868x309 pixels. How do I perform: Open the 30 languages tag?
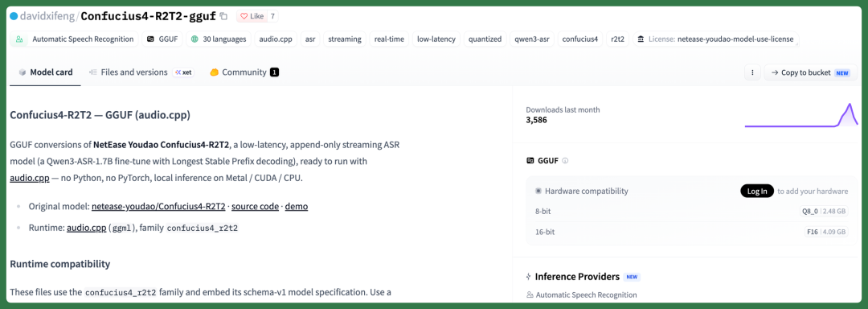(x=219, y=39)
